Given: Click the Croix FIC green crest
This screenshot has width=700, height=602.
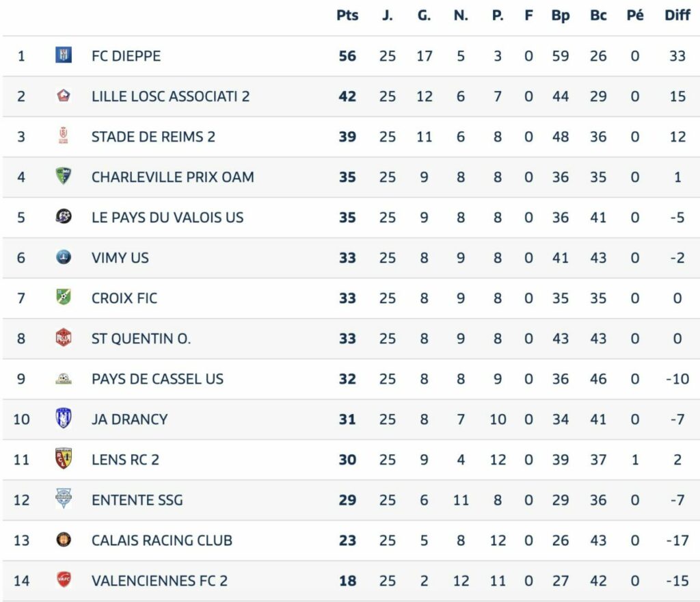Looking at the screenshot, I should click(x=64, y=297).
